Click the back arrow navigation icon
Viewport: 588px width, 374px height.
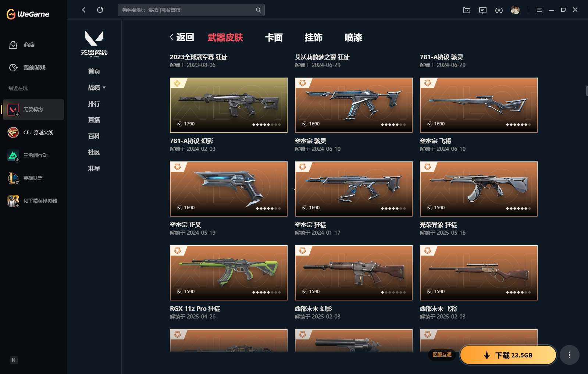pos(84,10)
